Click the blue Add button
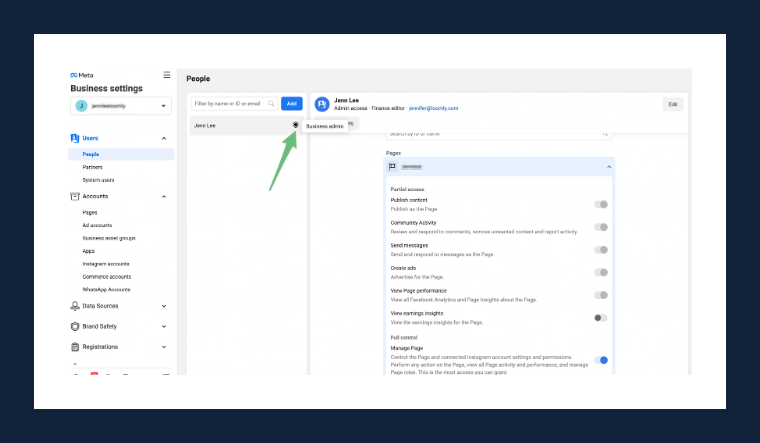760x443 pixels. tap(292, 103)
